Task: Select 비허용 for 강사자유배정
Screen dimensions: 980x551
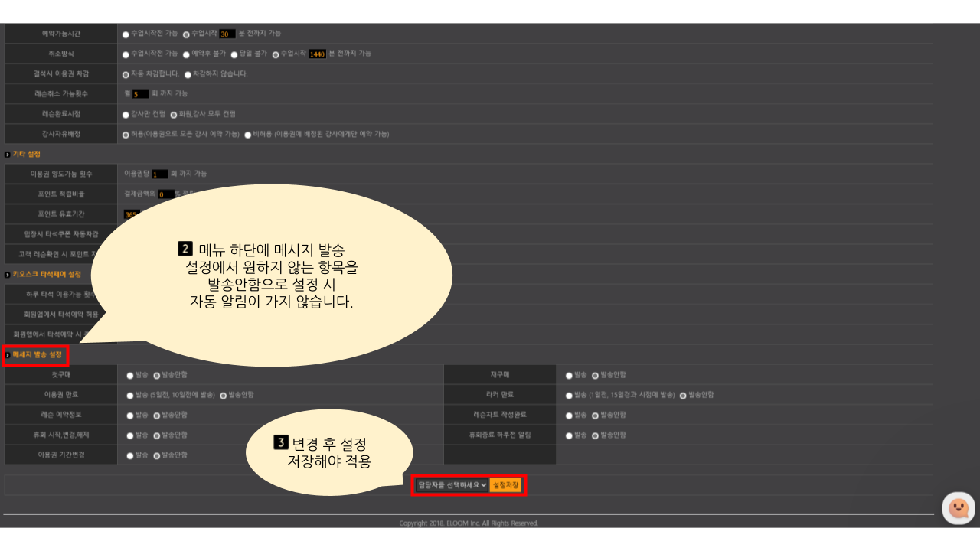Action: 248,135
